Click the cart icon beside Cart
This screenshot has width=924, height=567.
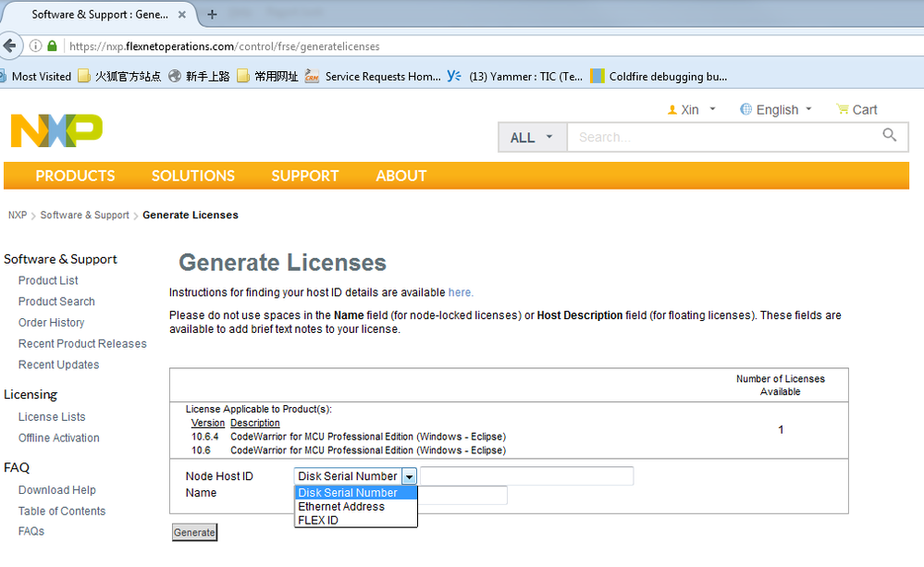842,109
